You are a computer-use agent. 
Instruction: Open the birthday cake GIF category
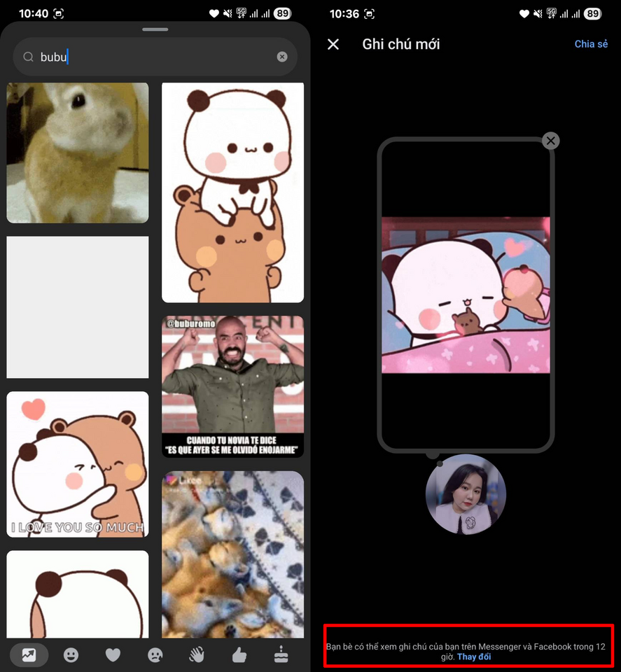tap(281, 654)
